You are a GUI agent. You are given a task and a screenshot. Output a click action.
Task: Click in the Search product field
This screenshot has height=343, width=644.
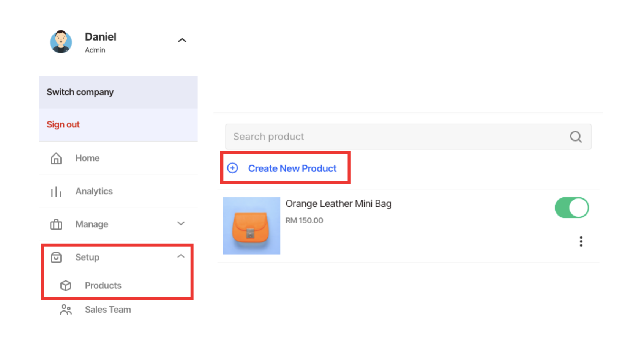(395, 137)
